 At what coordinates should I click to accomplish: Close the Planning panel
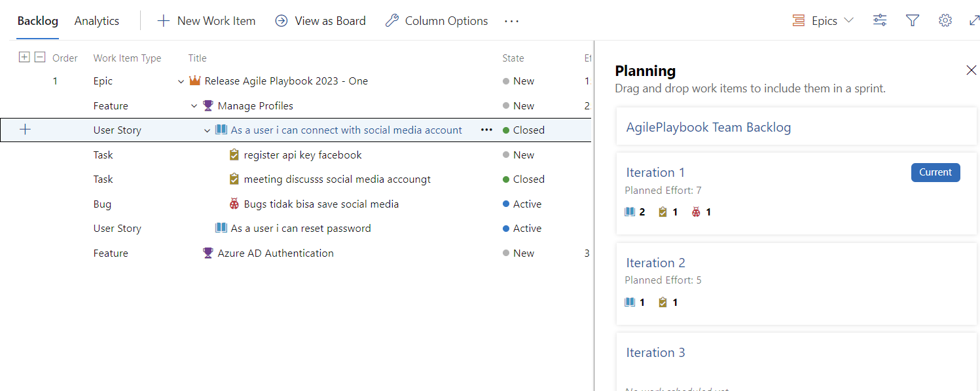(971, 71)
